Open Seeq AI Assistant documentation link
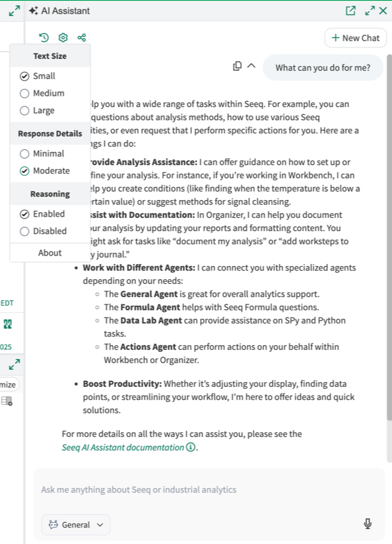392x544 pixels. [123, 447]
